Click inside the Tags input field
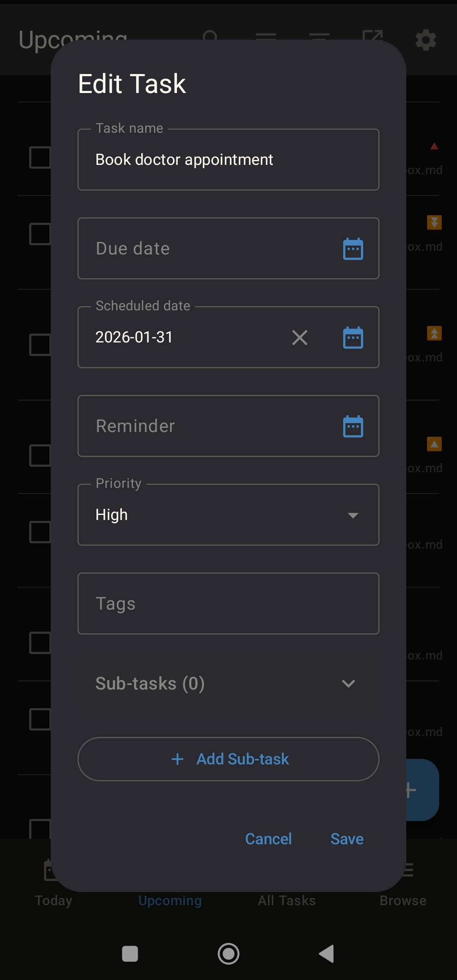 tap(228, 604)
